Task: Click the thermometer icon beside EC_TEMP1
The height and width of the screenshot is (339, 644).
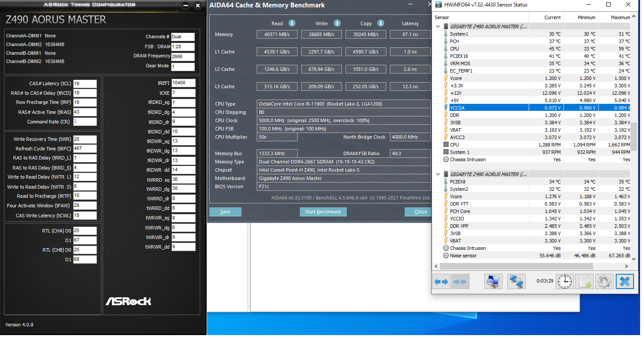Action: point(446,71)
